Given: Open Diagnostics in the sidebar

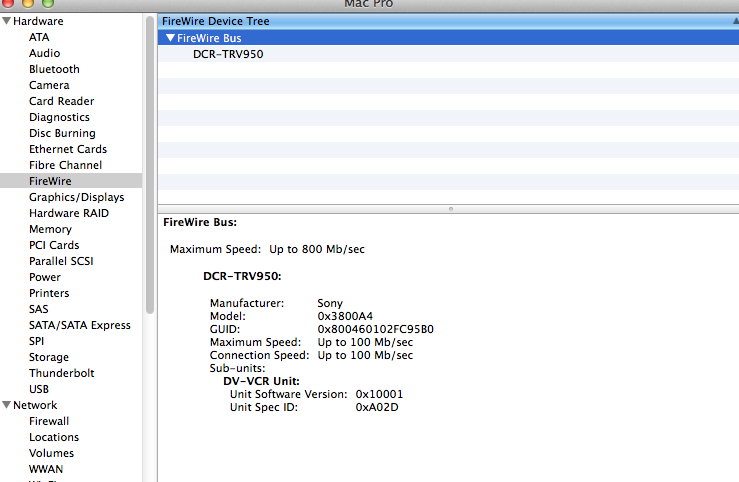Looking at the screenshot, I should 59,117.
